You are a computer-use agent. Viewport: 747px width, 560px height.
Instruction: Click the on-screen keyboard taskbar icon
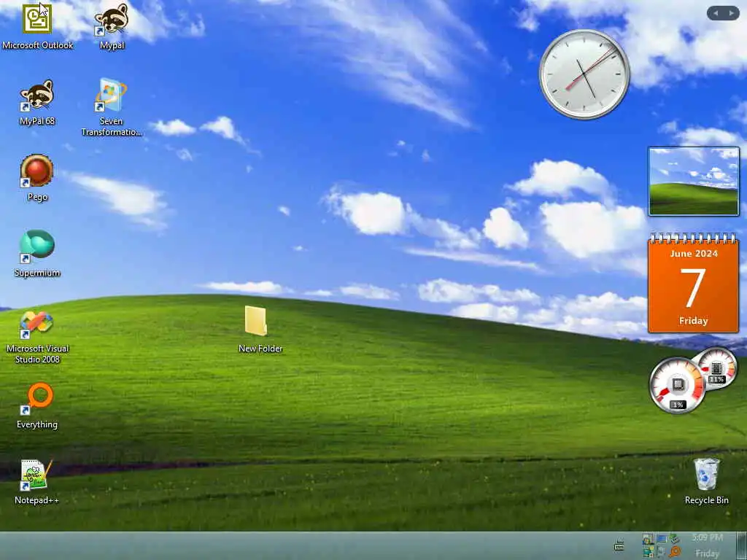619,545
